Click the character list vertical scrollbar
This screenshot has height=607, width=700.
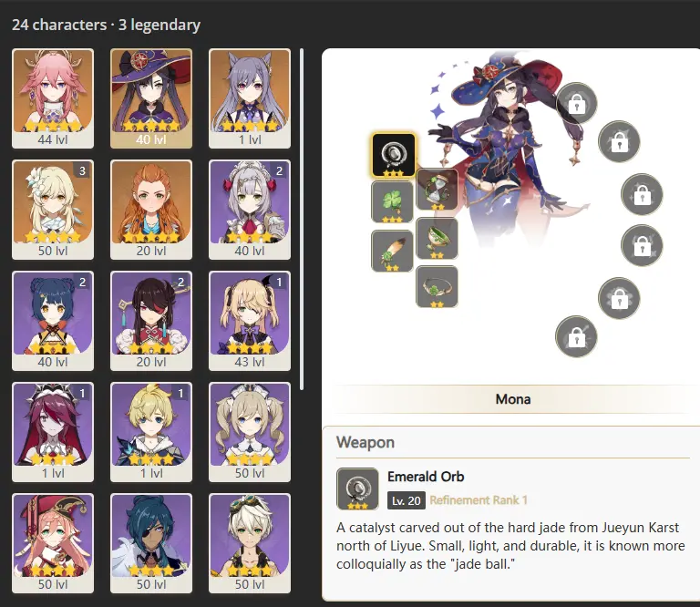302,219
